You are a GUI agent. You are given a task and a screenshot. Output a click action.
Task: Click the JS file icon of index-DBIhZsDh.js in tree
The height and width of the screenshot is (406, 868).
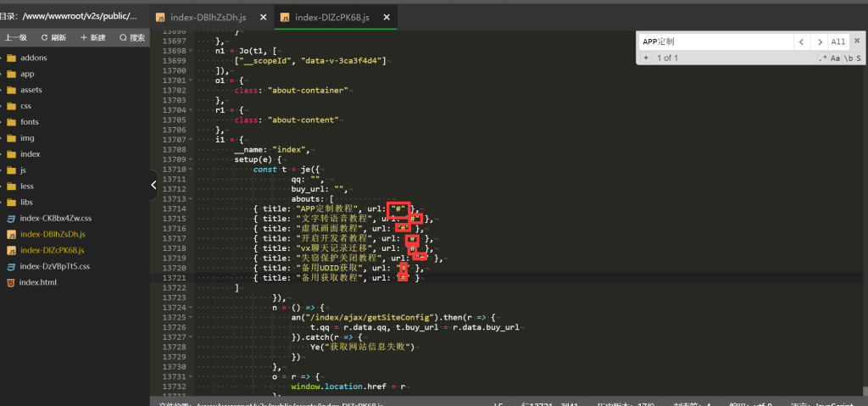tap(10, 234)
